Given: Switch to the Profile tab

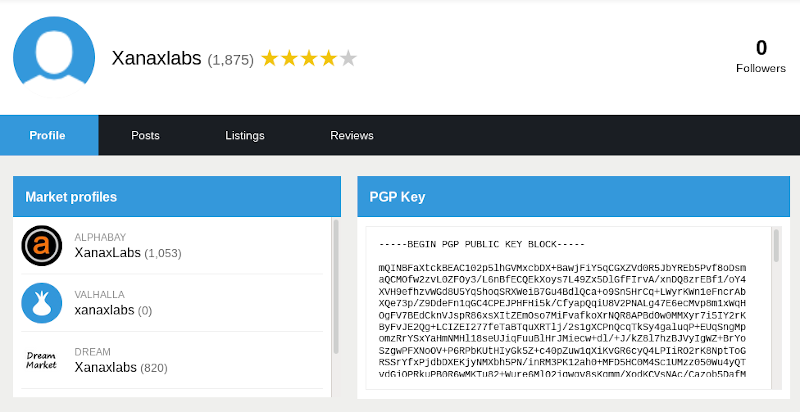Looking at the screenshot, I should 49,135.
